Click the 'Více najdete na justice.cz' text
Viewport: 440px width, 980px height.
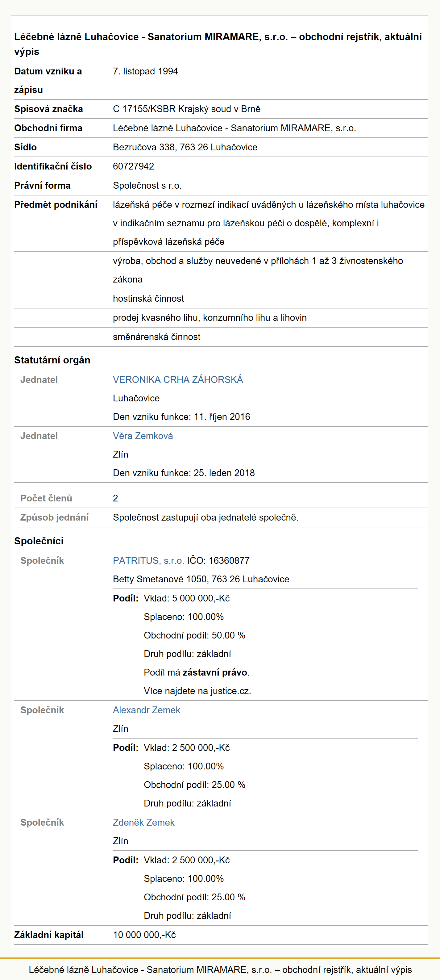[197, 691]
